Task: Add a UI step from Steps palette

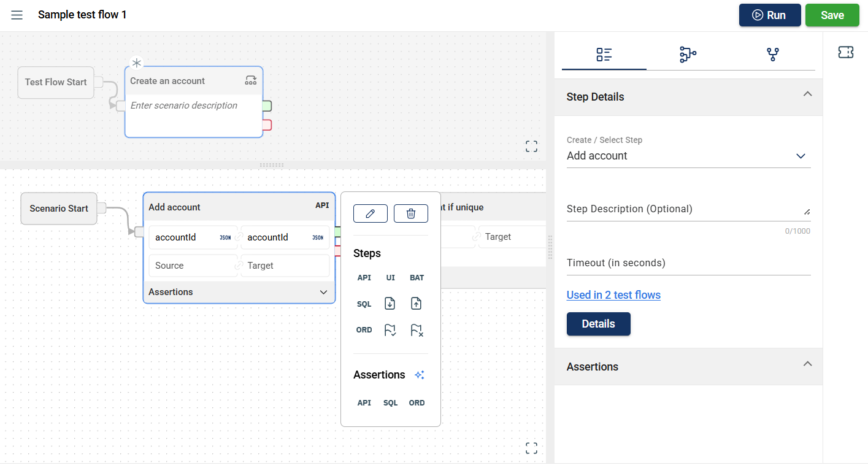Action: 390,278
